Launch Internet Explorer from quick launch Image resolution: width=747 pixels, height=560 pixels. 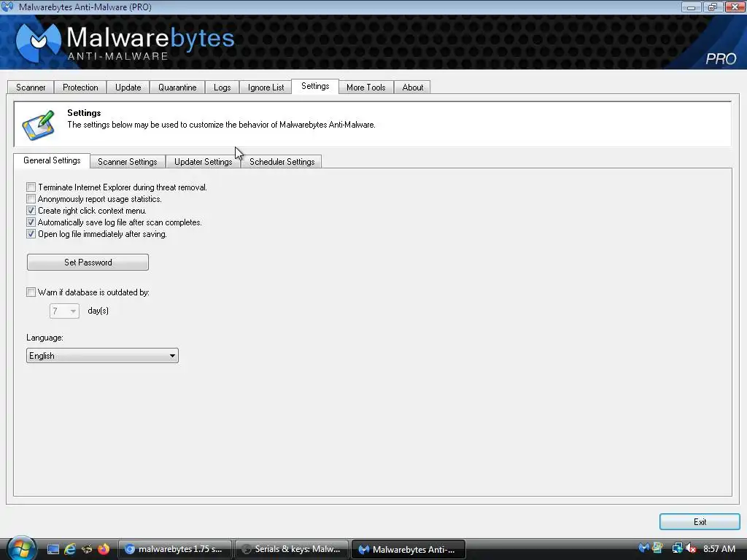pos(69,549)
